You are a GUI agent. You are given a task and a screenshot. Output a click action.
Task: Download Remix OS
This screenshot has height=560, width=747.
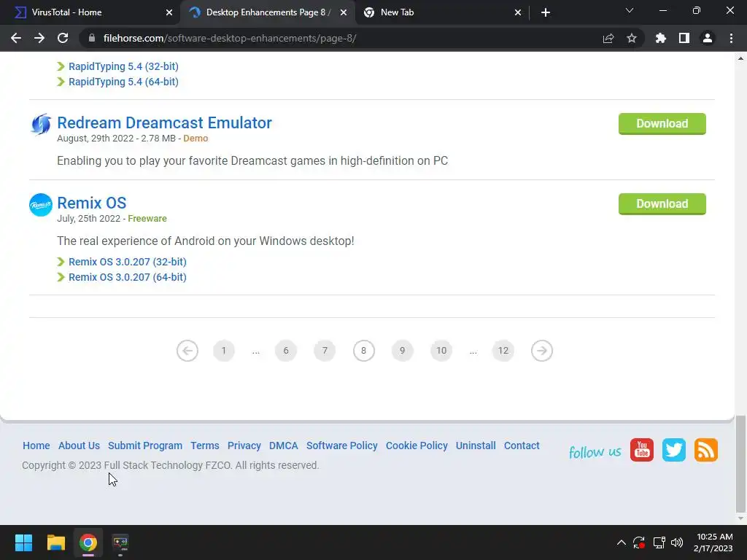(662, 204)
